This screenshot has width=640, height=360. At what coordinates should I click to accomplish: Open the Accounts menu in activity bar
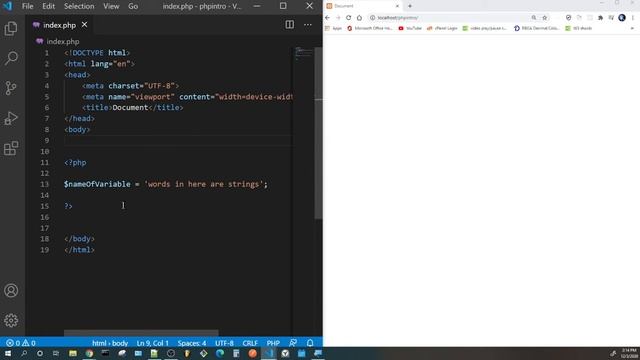point(11,291)
